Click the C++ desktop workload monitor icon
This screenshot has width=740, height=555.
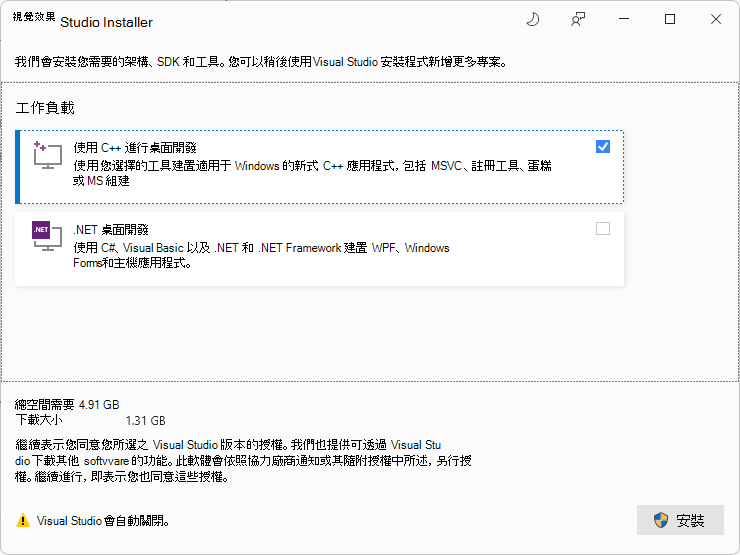tap(48, 155)
